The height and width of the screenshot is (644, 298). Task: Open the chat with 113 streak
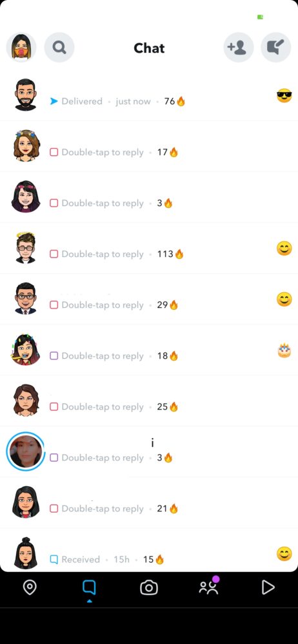point(149,249)
